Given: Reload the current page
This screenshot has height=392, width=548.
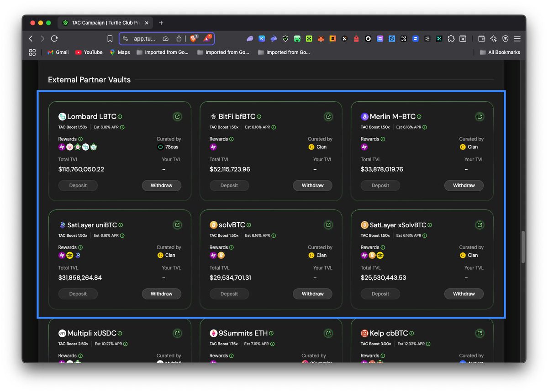Looking at the screenshot, I should [54, 39].
